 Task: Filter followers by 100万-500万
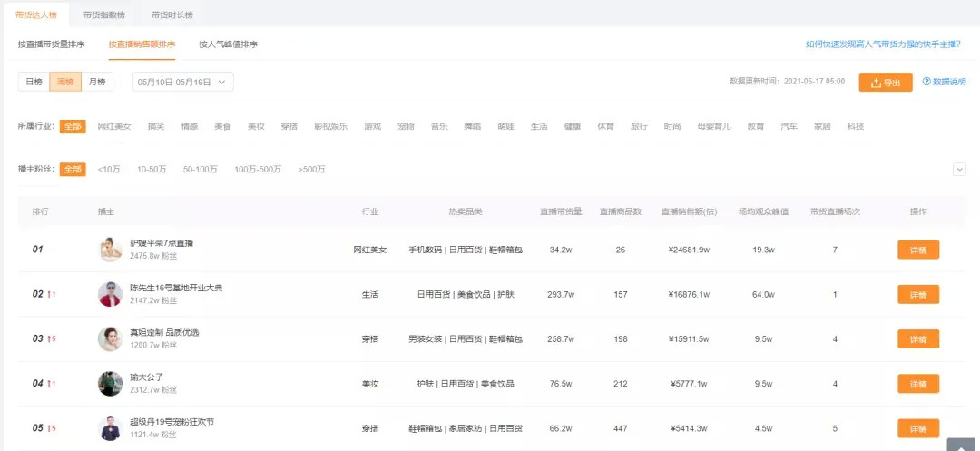(258, 170)
